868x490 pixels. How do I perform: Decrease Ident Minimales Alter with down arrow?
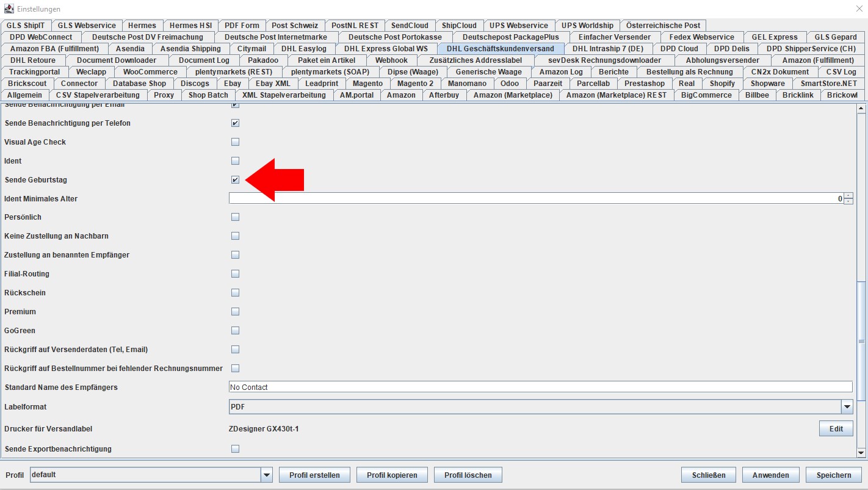coord(848,201)
